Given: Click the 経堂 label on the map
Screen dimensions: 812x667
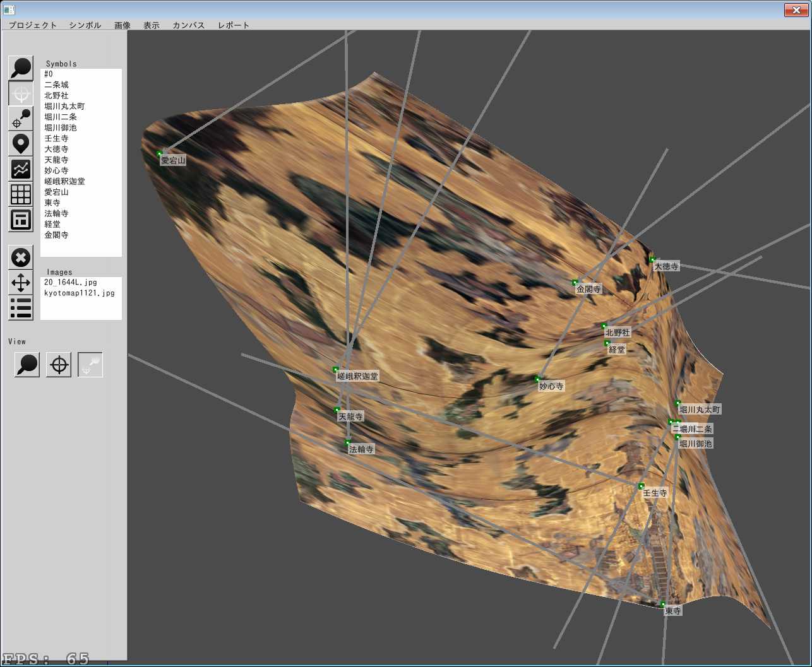Looking at the screenshot, I should click(617, 349).
